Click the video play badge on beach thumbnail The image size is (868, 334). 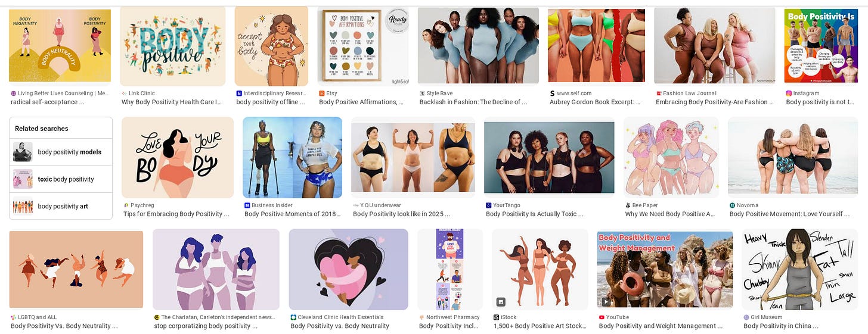click(606, 302)
